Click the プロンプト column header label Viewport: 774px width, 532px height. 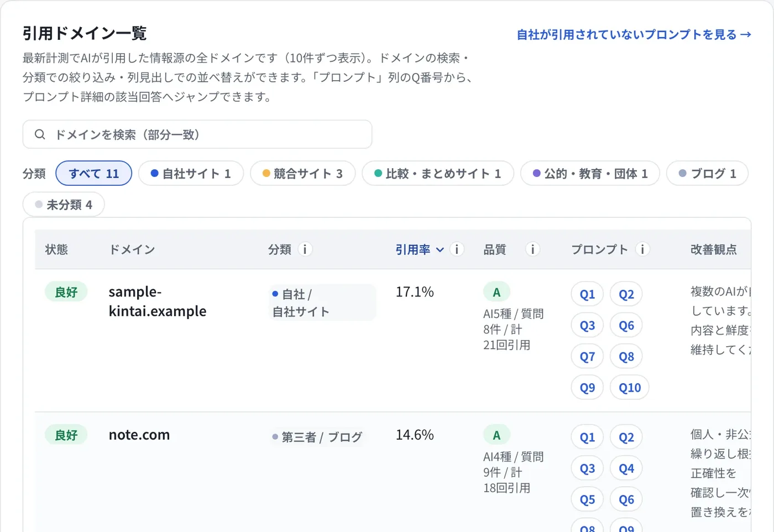click(x=600, y=249)
